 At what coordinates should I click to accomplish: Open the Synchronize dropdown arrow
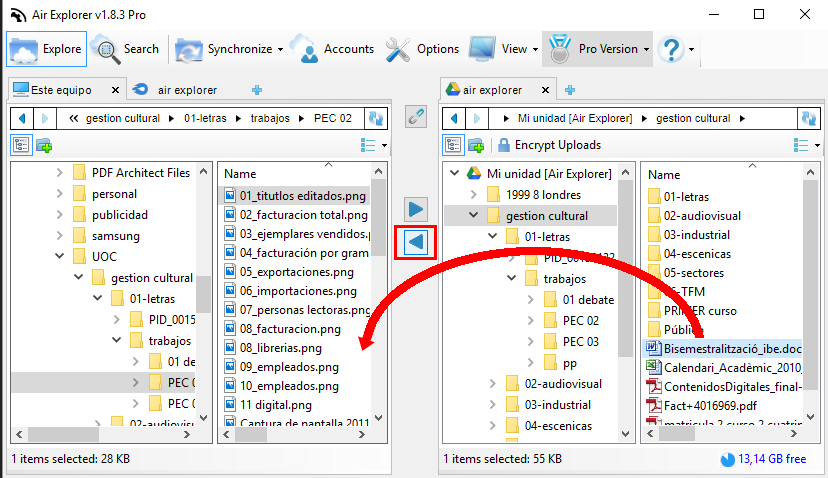280,49
